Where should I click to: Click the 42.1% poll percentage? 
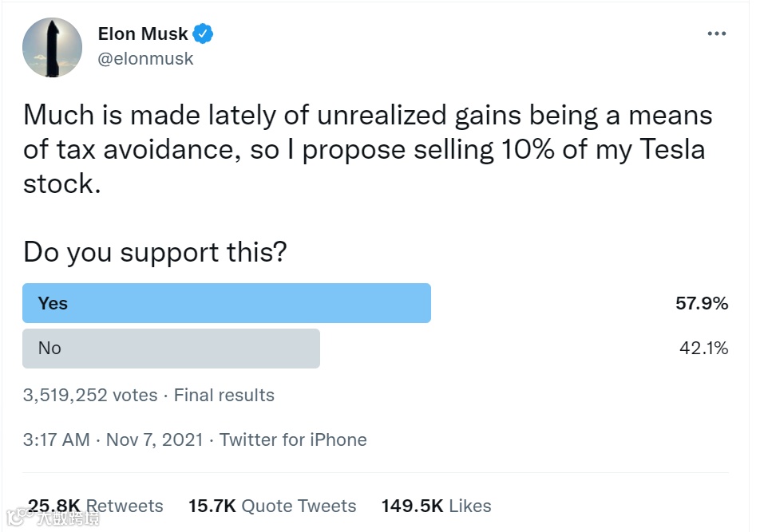coord(702,348)
